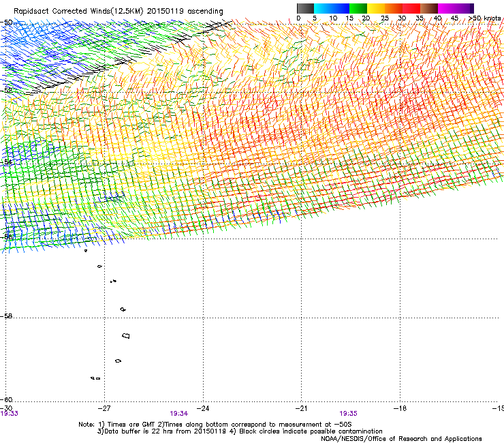Click the -58 latitude label
504x443 pixels.
point(5,316)
